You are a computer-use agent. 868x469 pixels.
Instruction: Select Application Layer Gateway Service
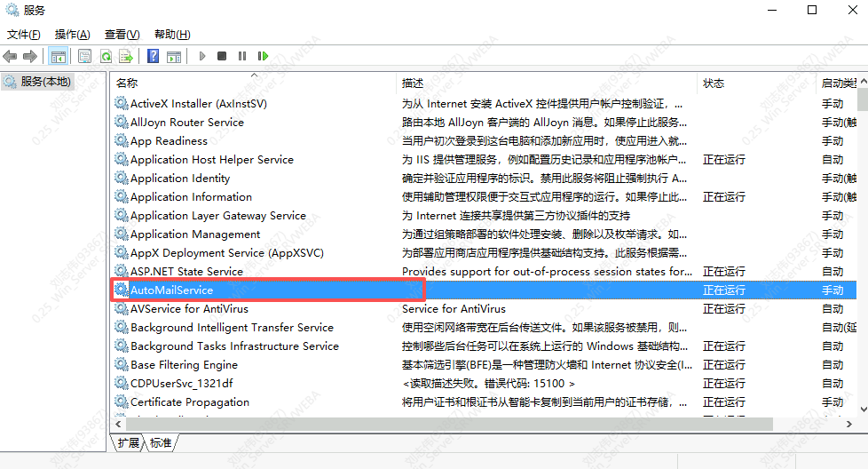218,215
